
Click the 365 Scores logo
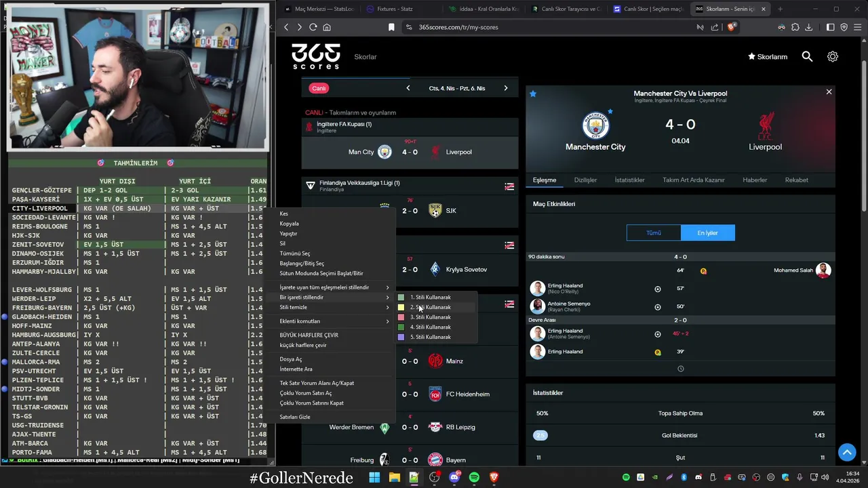click(316, 57)
